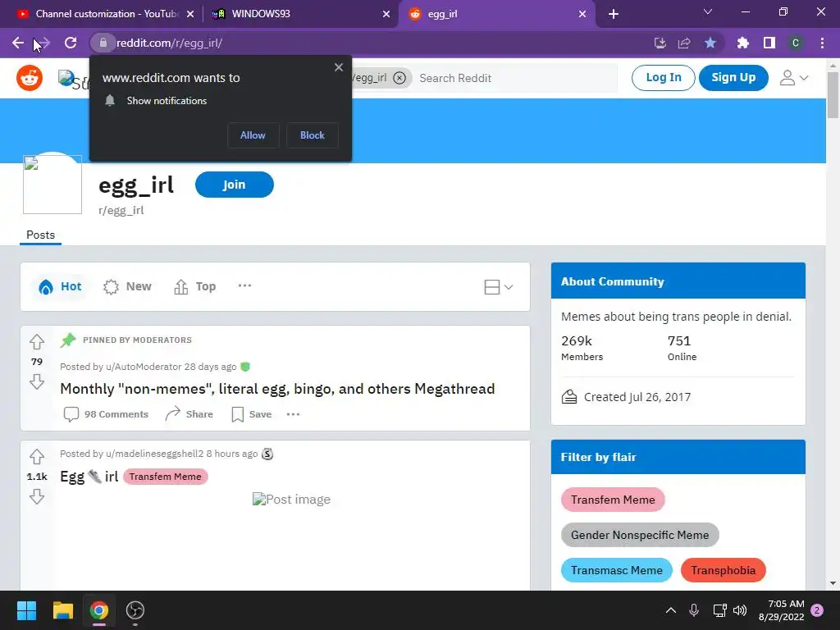
Task: Downvote the Monthly Megathread post
Action: (x=37, y=382)
